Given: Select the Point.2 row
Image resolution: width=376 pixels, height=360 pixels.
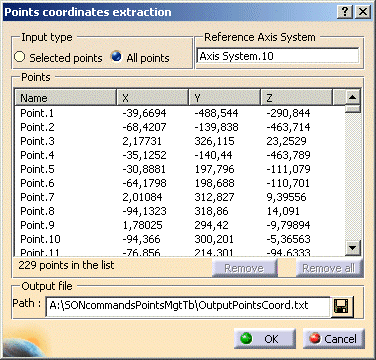Looking at the screenshot, I should [x=180, y=127].
